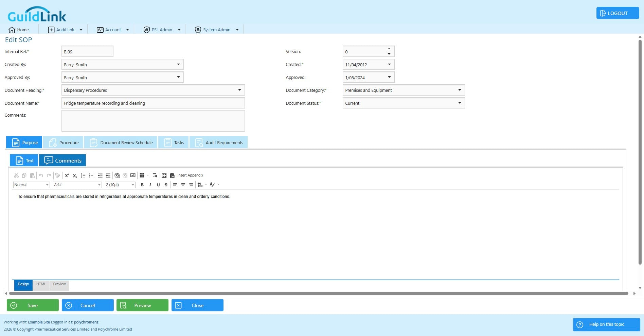Screen dimensions: 644x336
Task: Open the image manager icon
Action: tap(133, 175)
